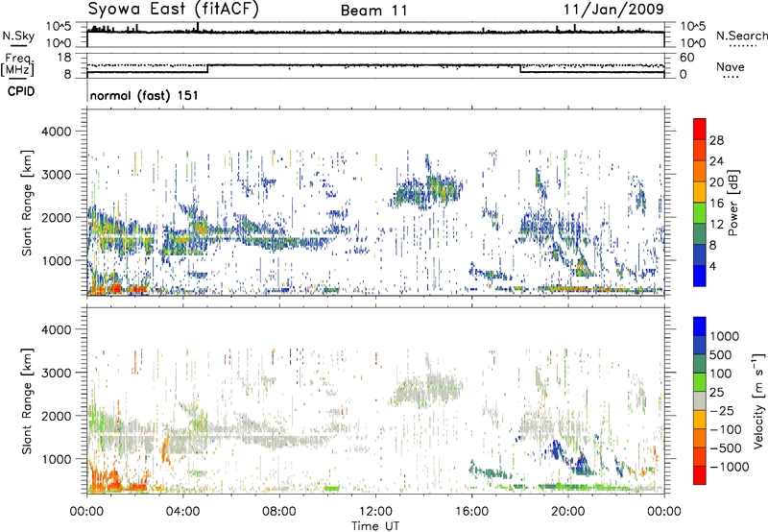768x532 pixels.
Task: Click the 'Slant Range [km]' label of the power panel
Action: pos(27,203)
